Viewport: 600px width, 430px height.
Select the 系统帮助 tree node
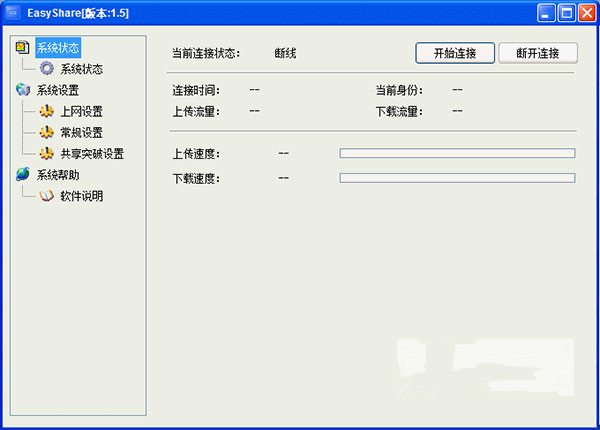coord(58,175)
